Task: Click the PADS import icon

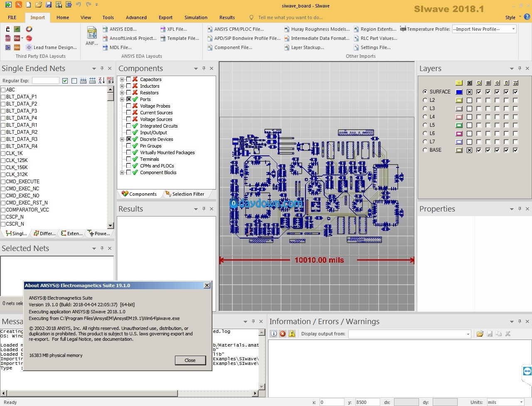Action: coord(17,47)
